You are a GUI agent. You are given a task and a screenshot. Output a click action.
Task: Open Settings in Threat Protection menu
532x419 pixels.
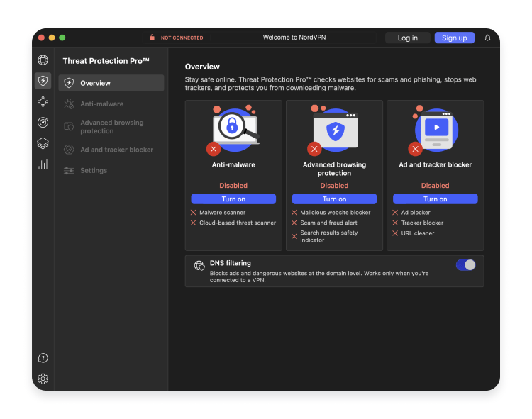point(94,171)
